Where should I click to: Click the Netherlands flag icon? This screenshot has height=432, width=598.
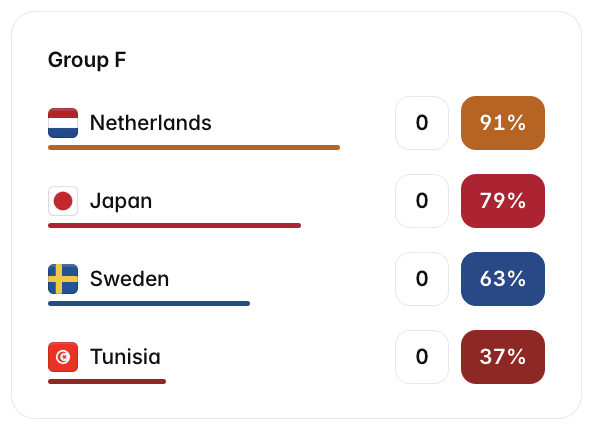tap(63, 123)
